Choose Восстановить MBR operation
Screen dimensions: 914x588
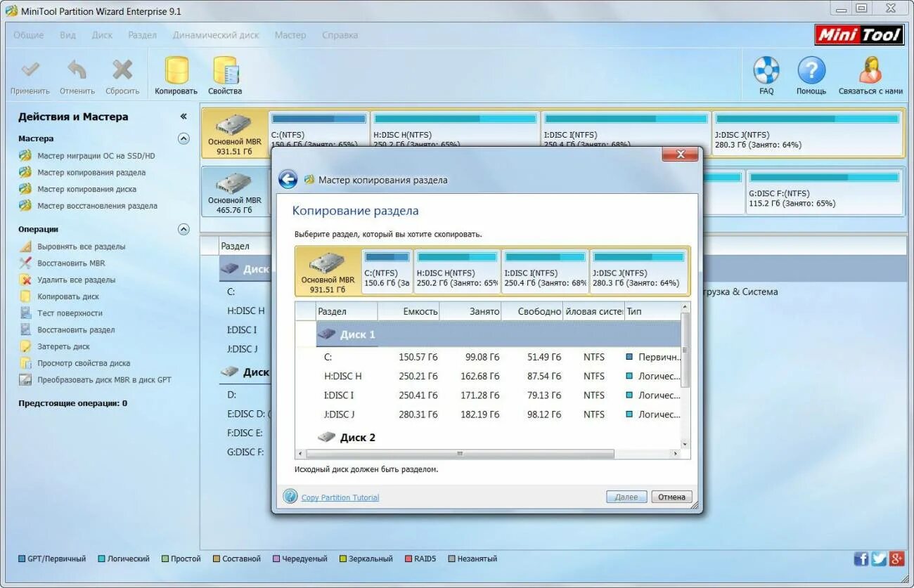[71, 263]
